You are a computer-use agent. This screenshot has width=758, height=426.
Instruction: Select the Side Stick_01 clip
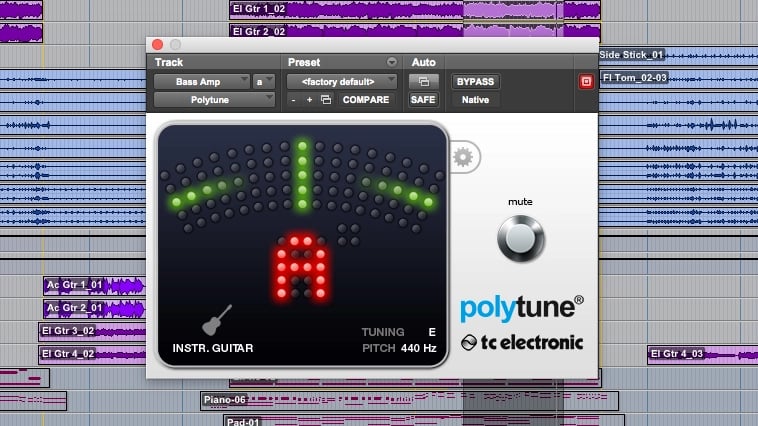click(x=678, y=55)
